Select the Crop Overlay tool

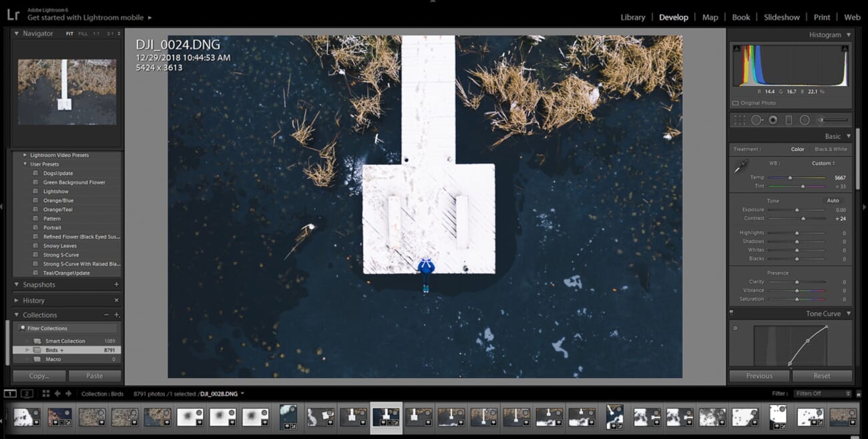click(x=740, y=120)
